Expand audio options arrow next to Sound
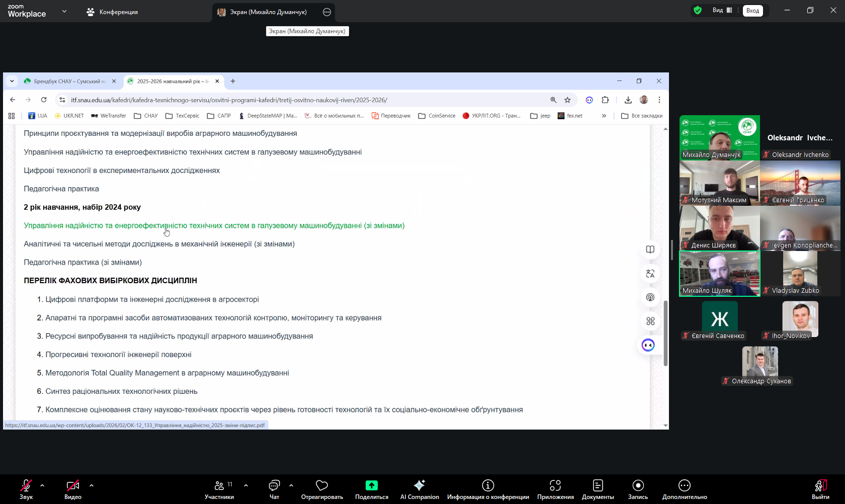Image resolution: width=845 pixels, height=504 pixels. click(x=42, y=485)
